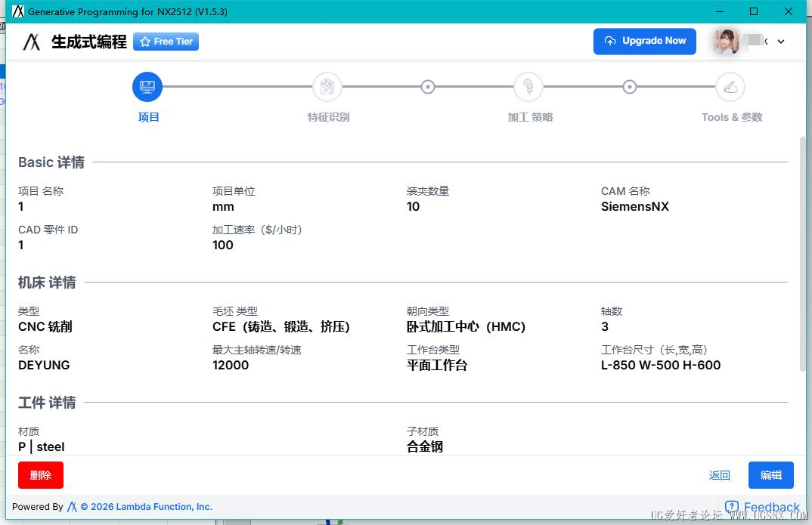Click the 装夹数量 value 10
This screenshot has width=812, height=525.
(x=414, y=207)
